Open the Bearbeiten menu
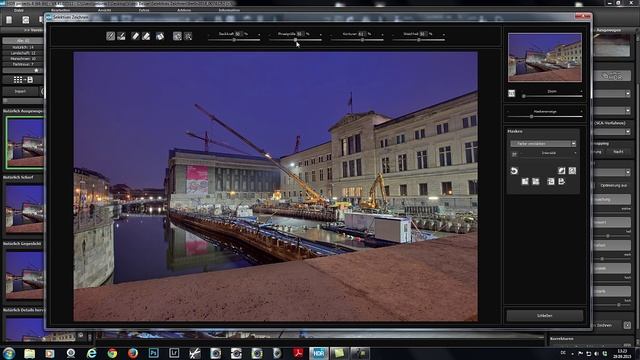 point(60,10)
